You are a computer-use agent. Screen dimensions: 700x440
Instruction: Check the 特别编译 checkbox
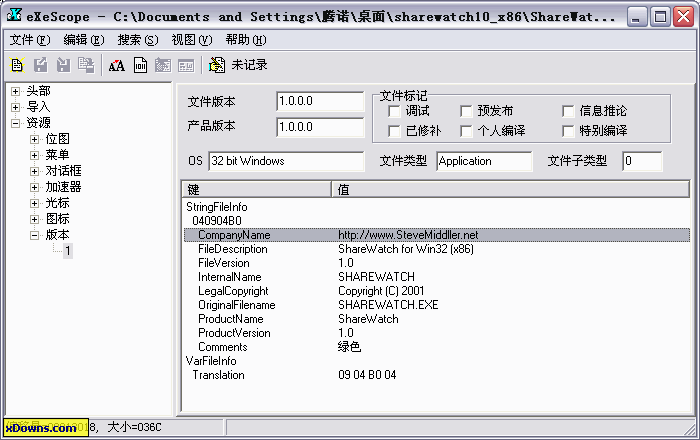click(568, 131)
